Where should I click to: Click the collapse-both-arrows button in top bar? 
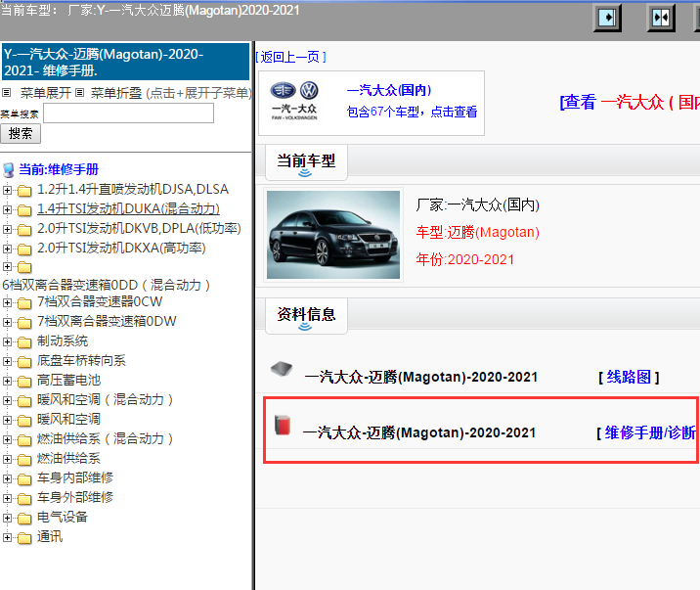coord(661,18)
